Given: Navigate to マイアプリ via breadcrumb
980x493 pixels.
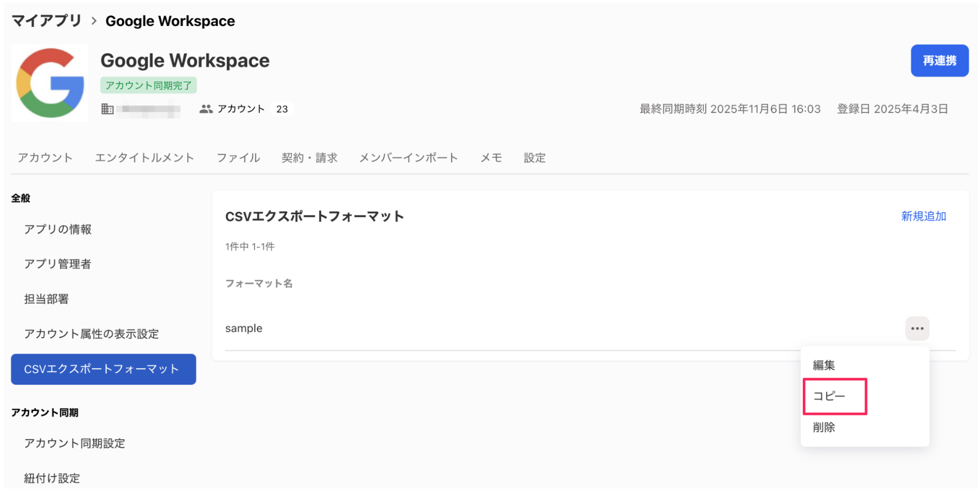Looking at the screenshot, I should click(x=46, y=20).
